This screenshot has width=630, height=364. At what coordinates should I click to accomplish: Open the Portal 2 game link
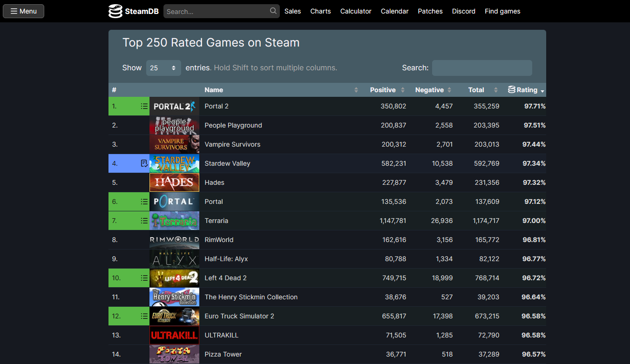click(x=217, y=106)
